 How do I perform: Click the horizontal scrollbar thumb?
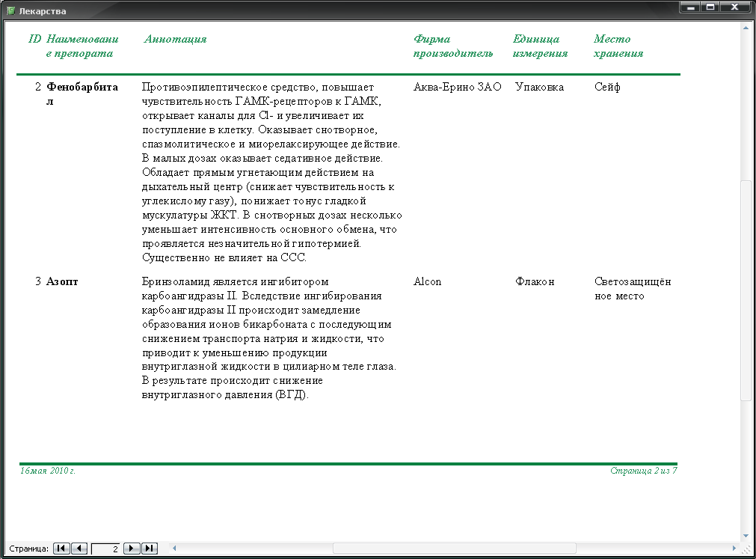tap(454, 549)
